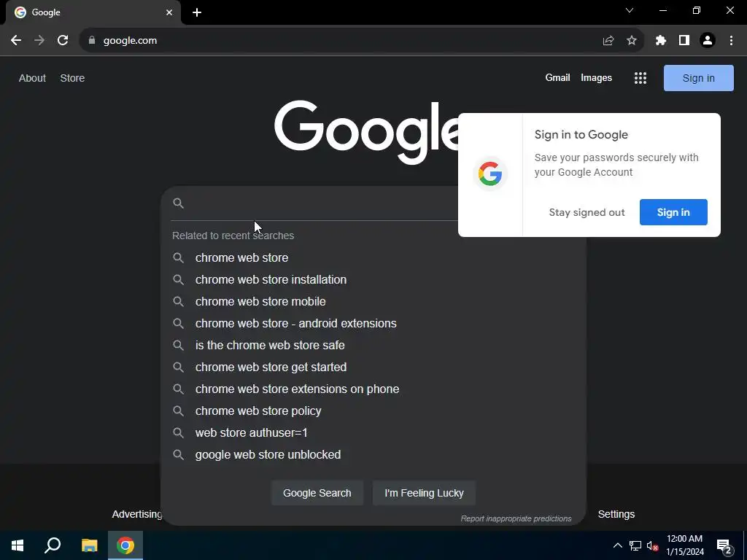Open Settings in the footer
The width and height of the screenshot is (747, 560).
pos(616,514)
